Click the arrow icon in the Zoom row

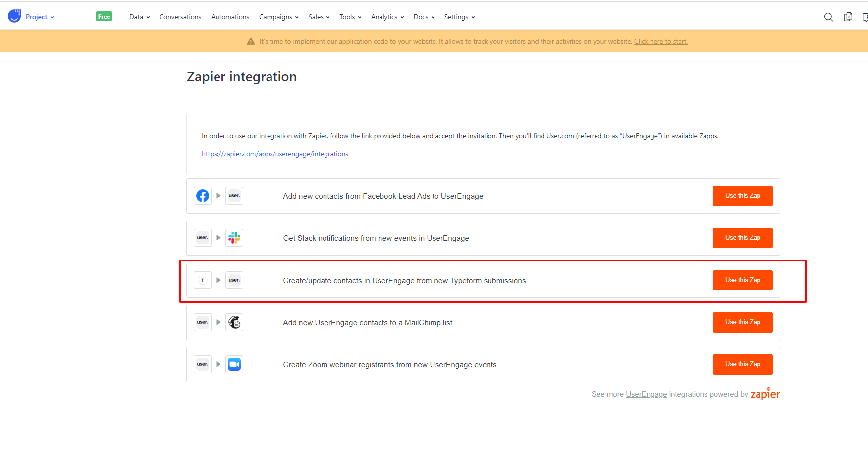coord(218,364)
